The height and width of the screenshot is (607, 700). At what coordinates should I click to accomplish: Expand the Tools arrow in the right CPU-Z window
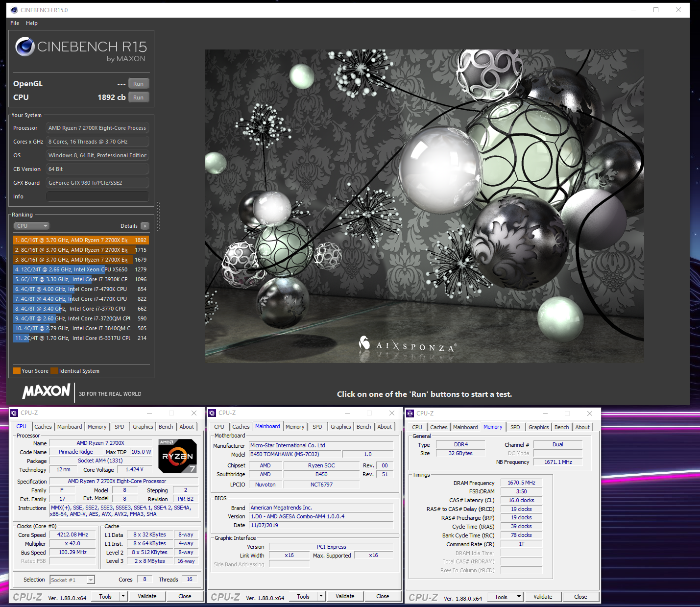519,597
